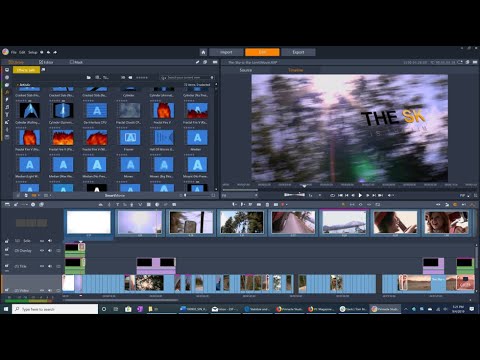
Task: Toggle loop playback
Action: click(332, 195)
